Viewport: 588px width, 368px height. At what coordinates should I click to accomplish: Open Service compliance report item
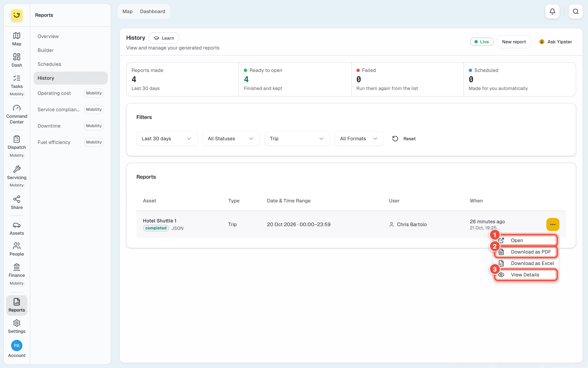(x=70, y=109)
